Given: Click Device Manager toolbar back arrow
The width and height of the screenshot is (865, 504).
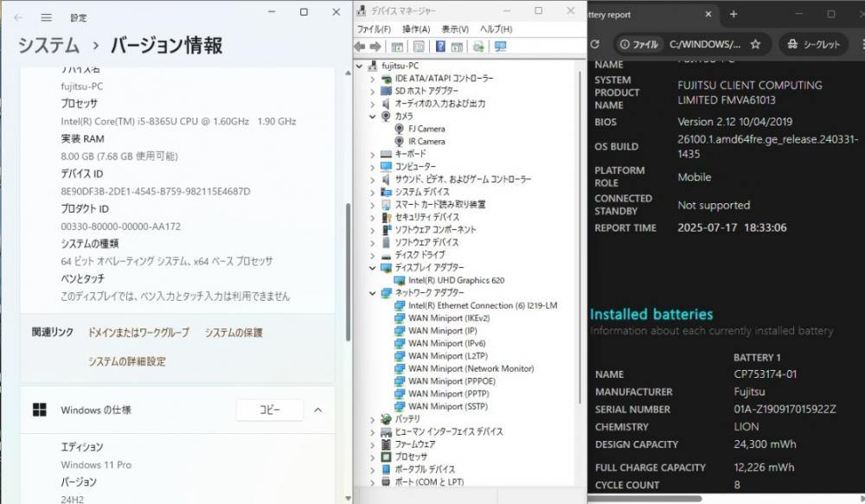Looking at the screenshot, I should (x=360, y=47).
